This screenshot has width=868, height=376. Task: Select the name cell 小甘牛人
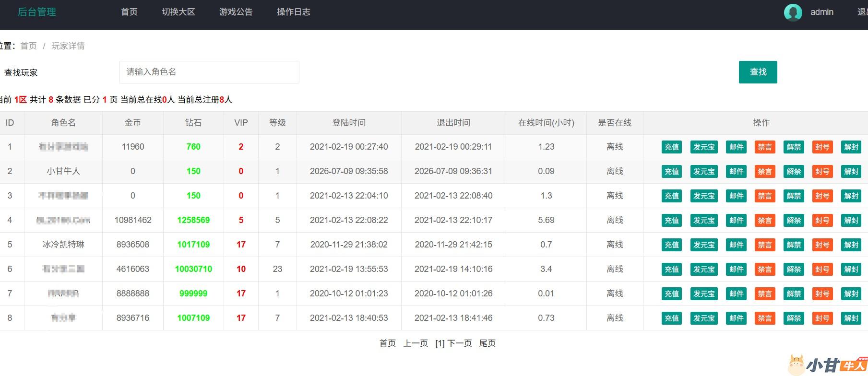point(63,171)
